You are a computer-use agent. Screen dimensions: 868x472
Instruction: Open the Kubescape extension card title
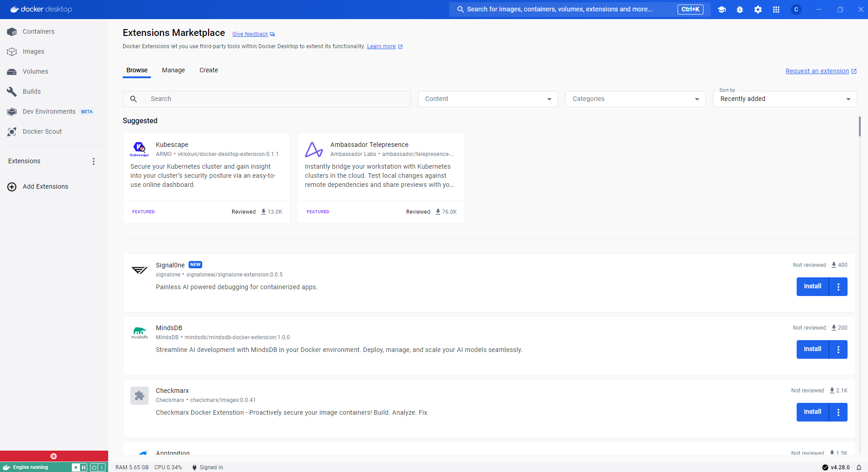pyautogui.click(x=172, y=145)
